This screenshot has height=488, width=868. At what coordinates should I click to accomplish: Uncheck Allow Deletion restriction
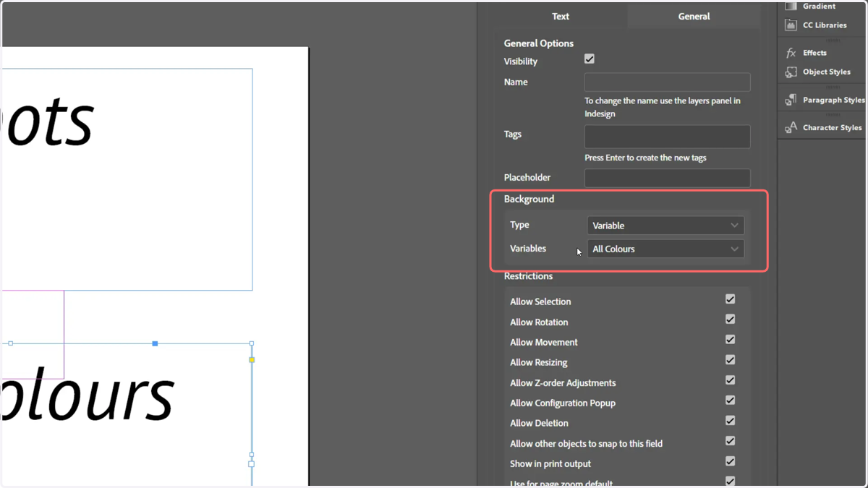[730, 421]
